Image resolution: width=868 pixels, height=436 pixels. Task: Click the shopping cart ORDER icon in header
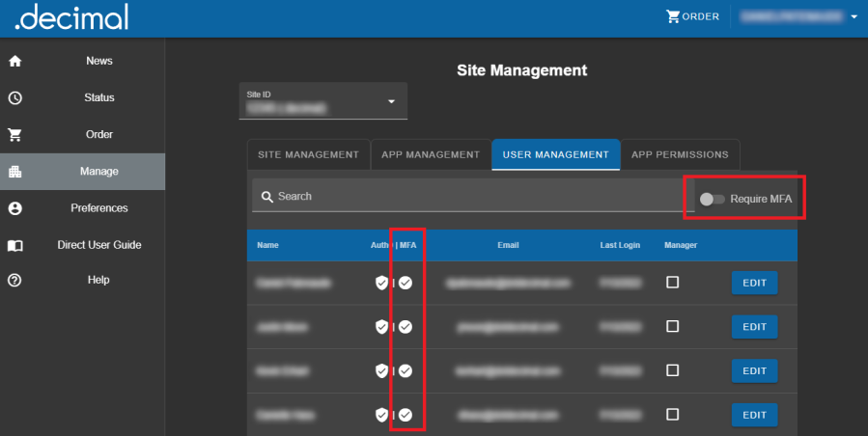point(673,16)
